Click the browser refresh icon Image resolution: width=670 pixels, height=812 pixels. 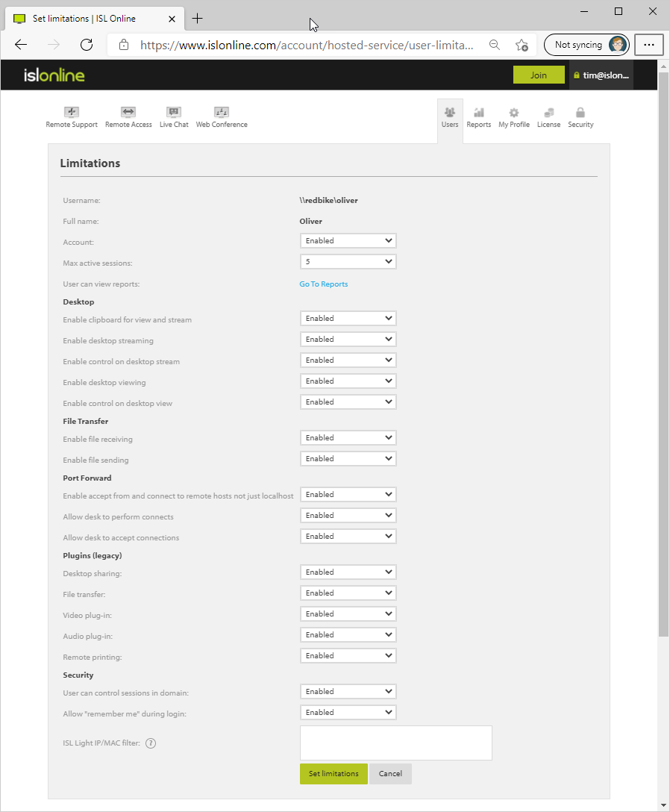coord(87,45)
